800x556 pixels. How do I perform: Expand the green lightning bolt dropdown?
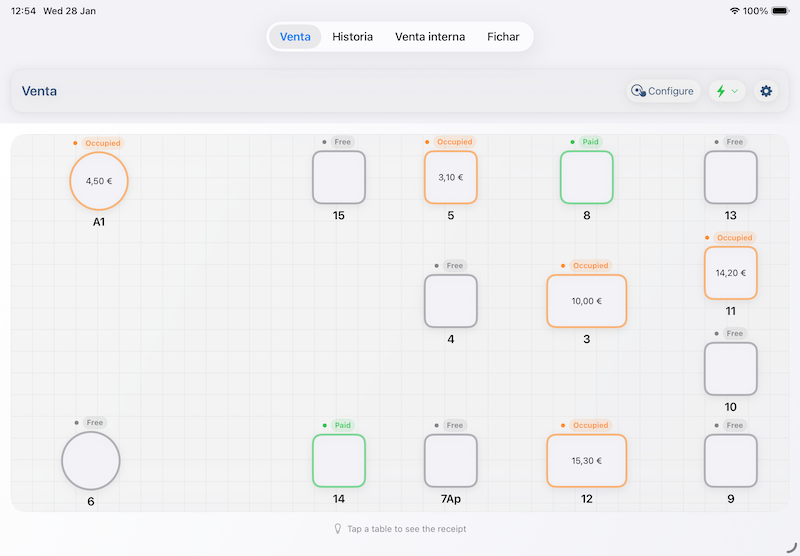point(727,91)
